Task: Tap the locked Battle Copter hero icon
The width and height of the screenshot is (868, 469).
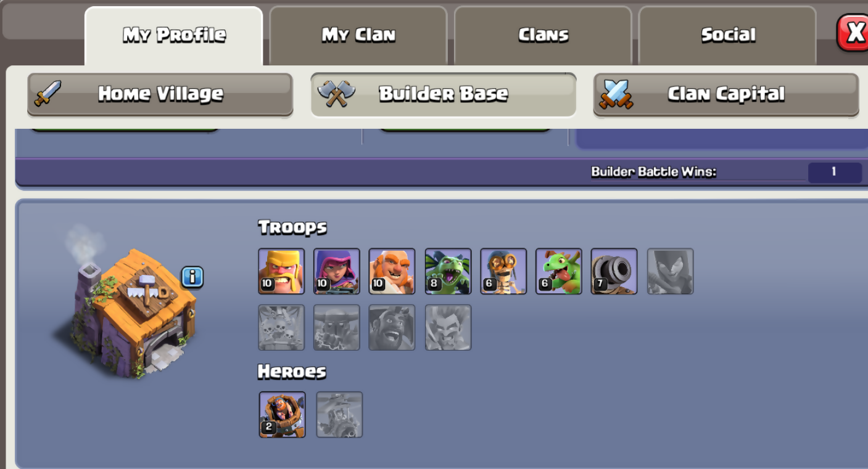Action: pos(339,415)
